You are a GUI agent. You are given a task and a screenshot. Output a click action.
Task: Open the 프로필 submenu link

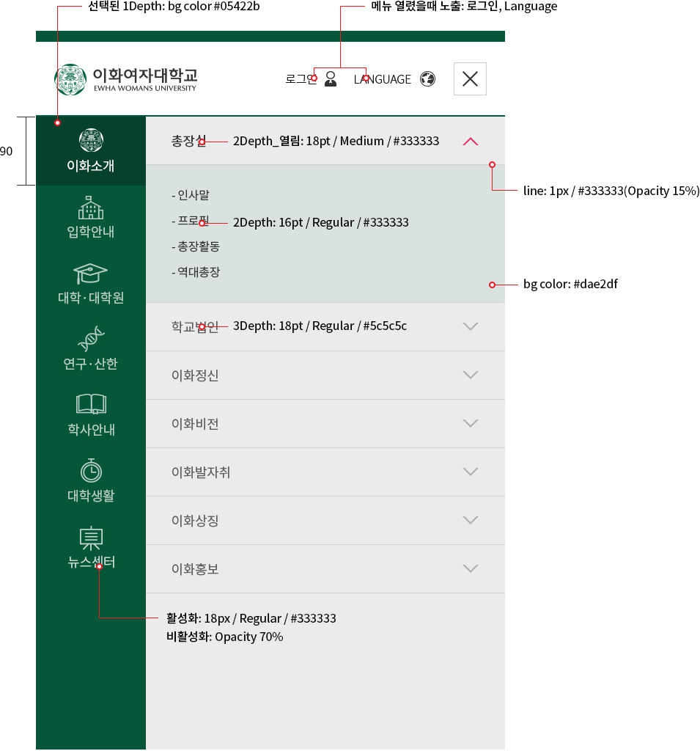(x=191, y=221)
